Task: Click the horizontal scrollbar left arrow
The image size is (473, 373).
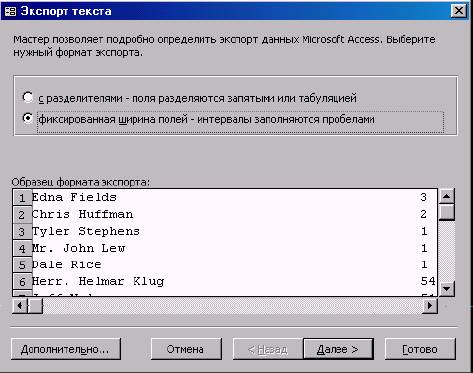Action: coord(20,305)
